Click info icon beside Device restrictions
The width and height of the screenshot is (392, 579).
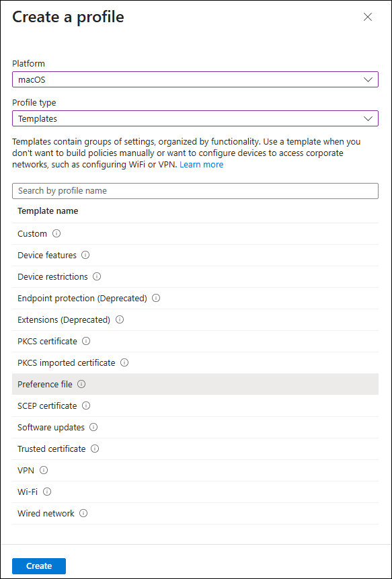[x=97, y=276]
